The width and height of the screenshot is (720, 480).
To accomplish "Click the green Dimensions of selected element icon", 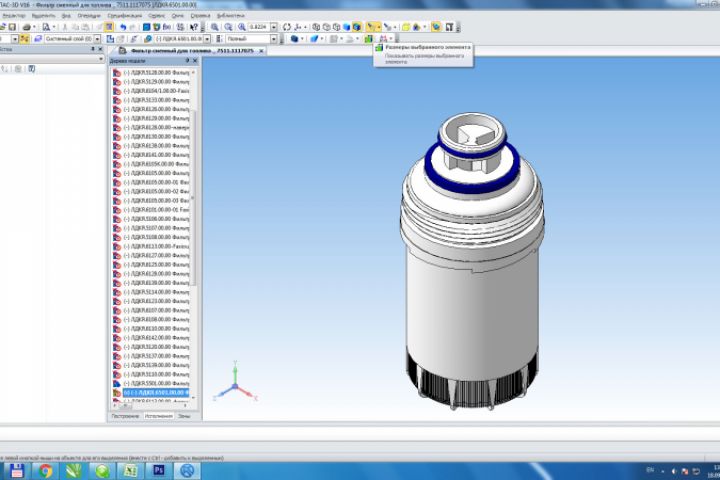I will click(368, 39).
